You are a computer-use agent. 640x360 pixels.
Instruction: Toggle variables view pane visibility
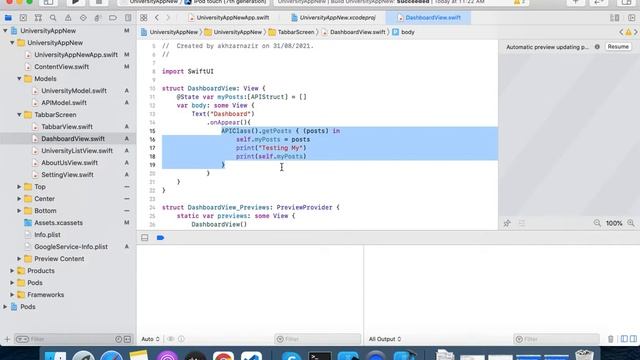pyautogui.click(x=624, y=339)
